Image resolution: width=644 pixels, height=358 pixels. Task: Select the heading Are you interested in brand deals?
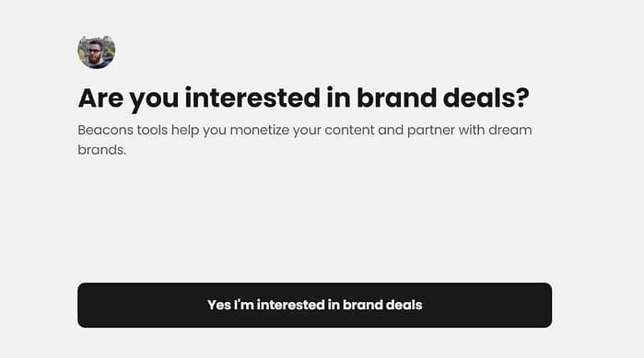click(x=303, y=98)
